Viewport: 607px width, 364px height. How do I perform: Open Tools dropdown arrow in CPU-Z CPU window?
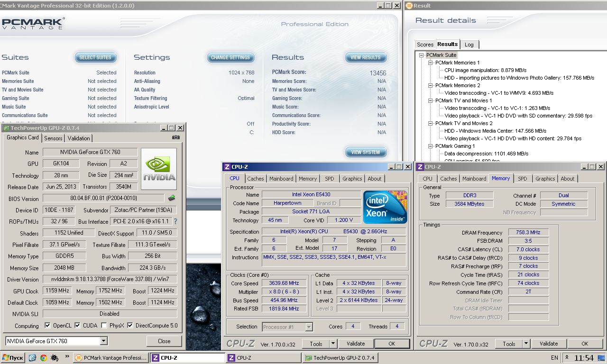click(x=333, y=344)
